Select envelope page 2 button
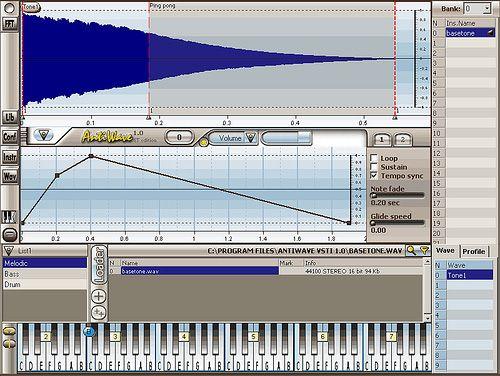The width and height of the screenshot is (500, 376). pos(403,139)
